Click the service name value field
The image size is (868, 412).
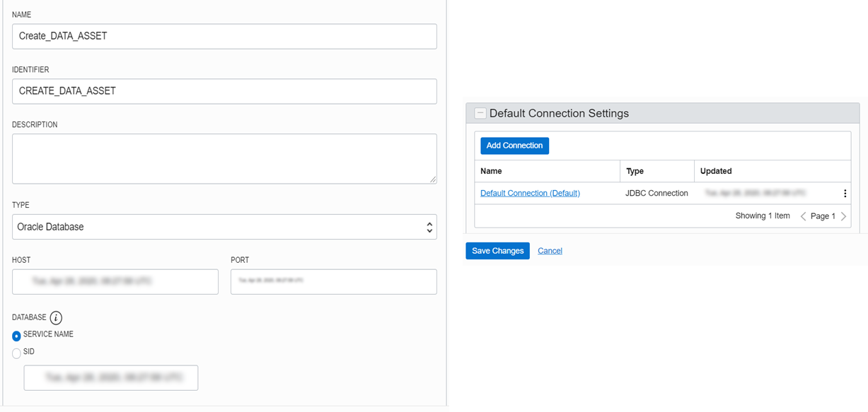(x=111, y=377)
